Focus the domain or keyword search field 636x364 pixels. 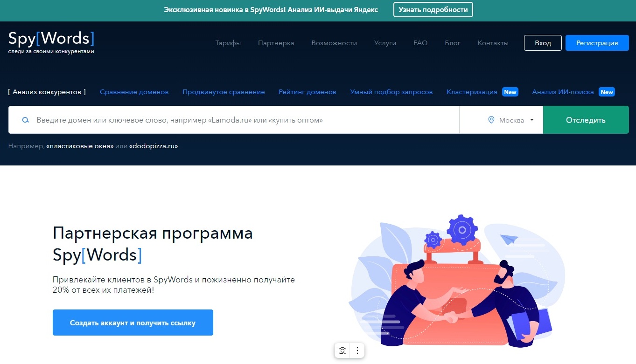coord(234,120)
